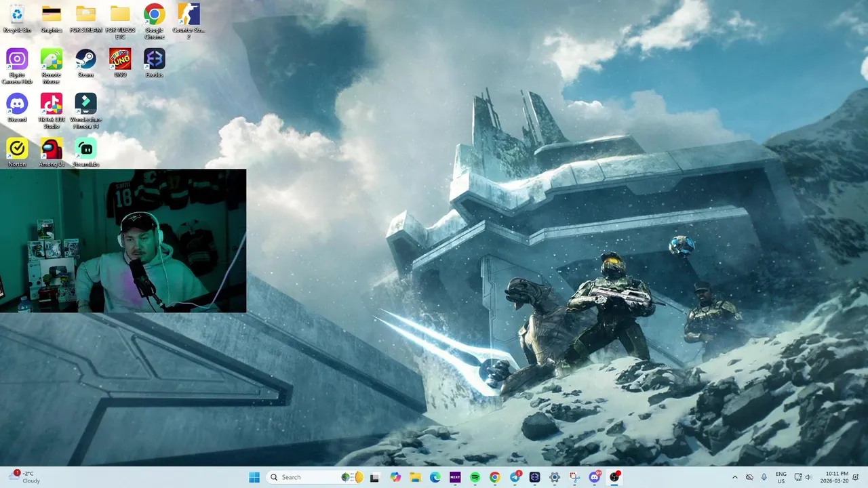Open Exodus from the taskbar
Viewport: 868px width, 488px height.
point(534,477)
